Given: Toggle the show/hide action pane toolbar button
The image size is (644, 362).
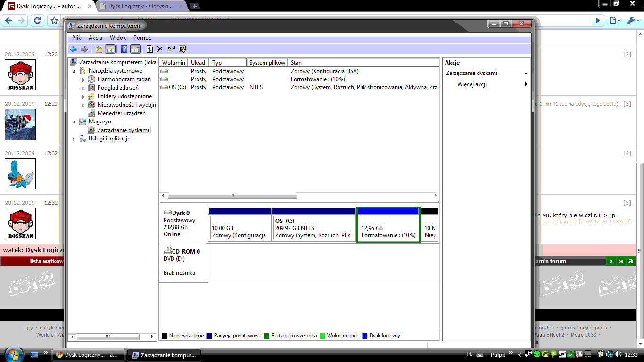Looking at the screenshot, I should click(x=136, y=49).
